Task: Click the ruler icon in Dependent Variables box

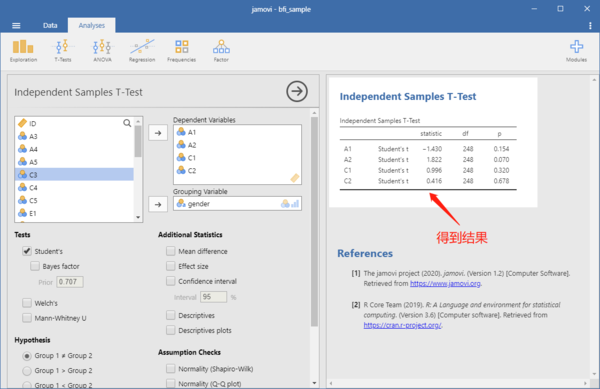Action: click(295, 178)
